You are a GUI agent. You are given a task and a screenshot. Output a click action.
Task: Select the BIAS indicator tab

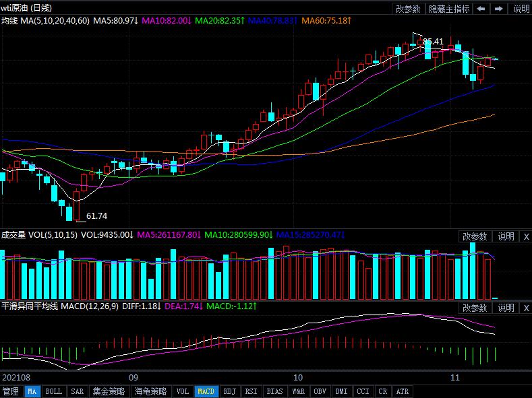[x=274, y=391]
